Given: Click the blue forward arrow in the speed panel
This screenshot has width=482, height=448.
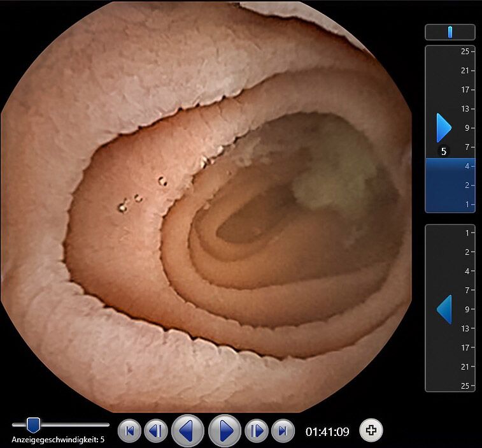Looking at the screenshot, I should point(444,128).
